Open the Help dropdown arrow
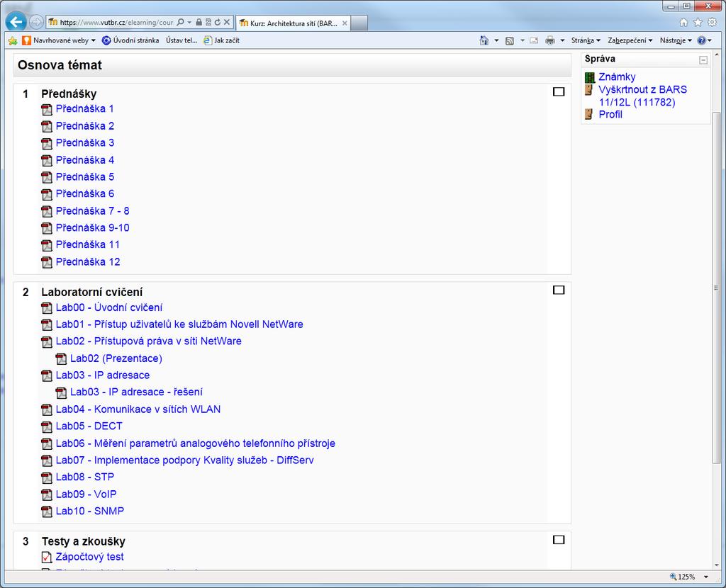The width and height of the screenshot is (726, 588). click(709, 40)
